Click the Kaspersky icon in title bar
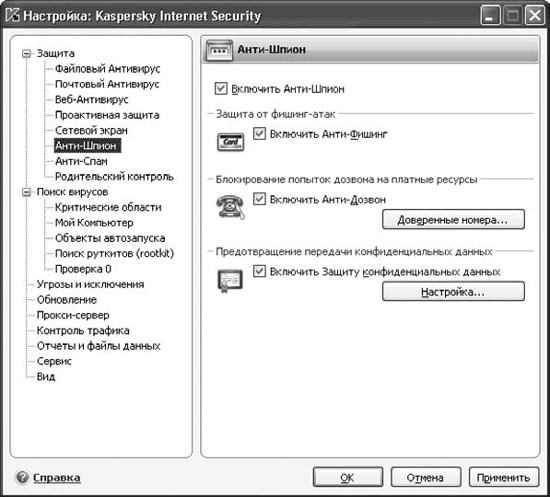This screenshot has height=497, width=550. pyautogui.click(x=13, y=15)
